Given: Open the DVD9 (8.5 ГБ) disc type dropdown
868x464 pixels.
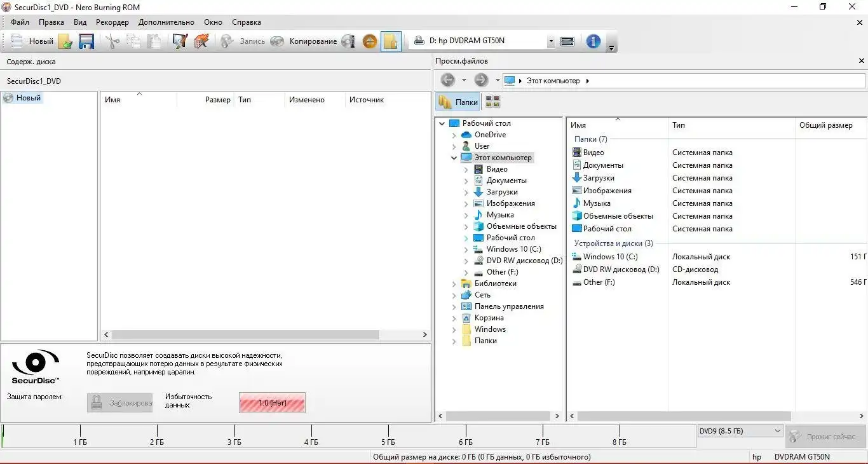Looking at the screenshot, I should 740,431.
